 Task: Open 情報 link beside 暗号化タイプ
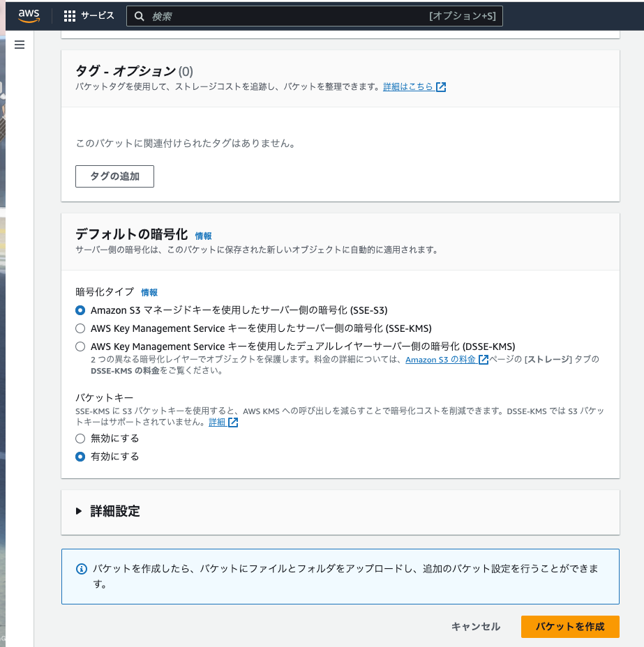pyautogui.click(x=149, y=292)
